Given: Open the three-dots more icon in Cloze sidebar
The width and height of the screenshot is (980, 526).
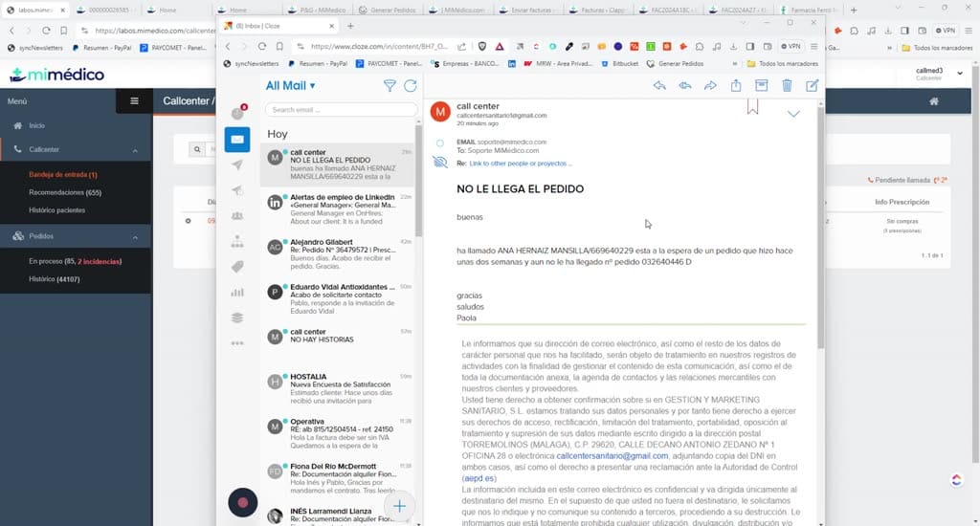Looking at the screenshot, I should pyautogui.click(x=237, y=343).
